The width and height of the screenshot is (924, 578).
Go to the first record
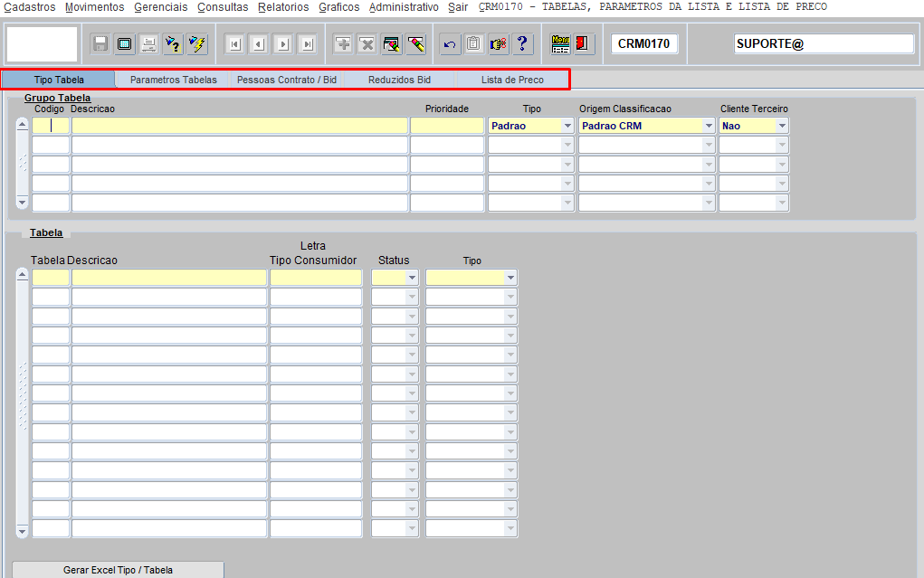(x=235, y=44)
